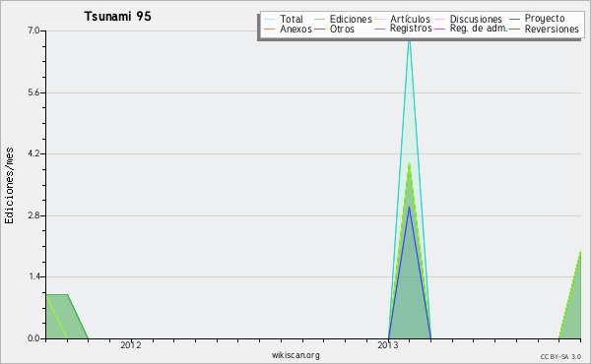Click the yellow Discusiones legend swatch
This screenshot has width=591, height=364.
click(x=440, y=20)
